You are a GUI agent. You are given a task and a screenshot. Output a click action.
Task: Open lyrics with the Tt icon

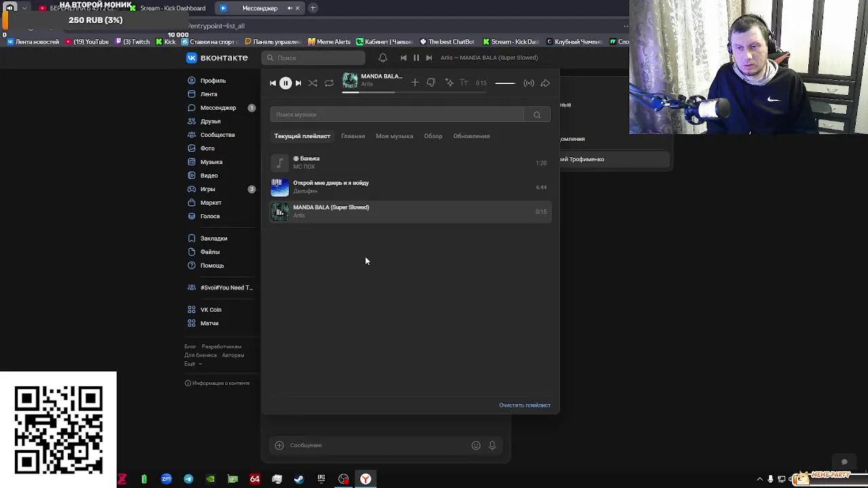(464, 82)
